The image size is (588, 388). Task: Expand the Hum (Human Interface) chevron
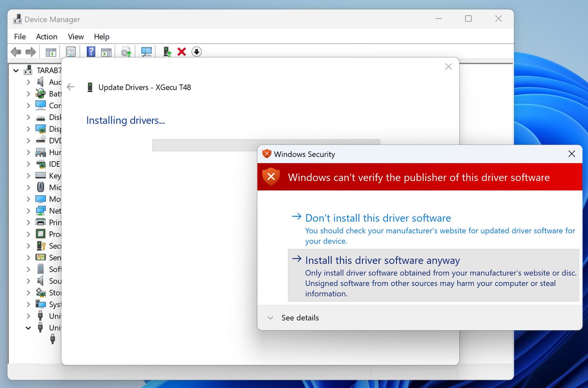point(28,152)
